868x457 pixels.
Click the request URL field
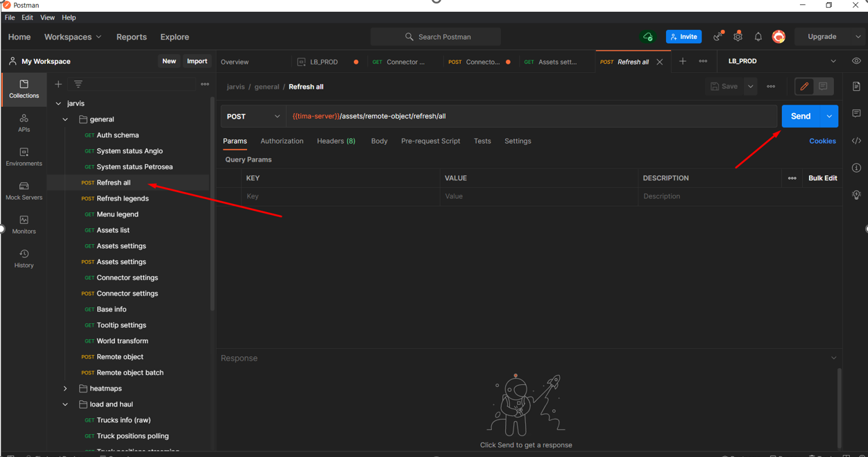pos(531,117)
